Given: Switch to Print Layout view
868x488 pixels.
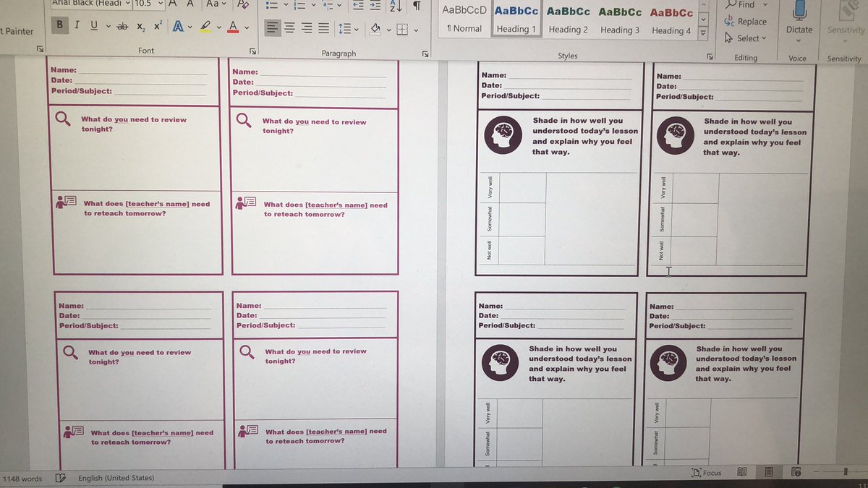Looking at the screenshot, I should (769, 472).
